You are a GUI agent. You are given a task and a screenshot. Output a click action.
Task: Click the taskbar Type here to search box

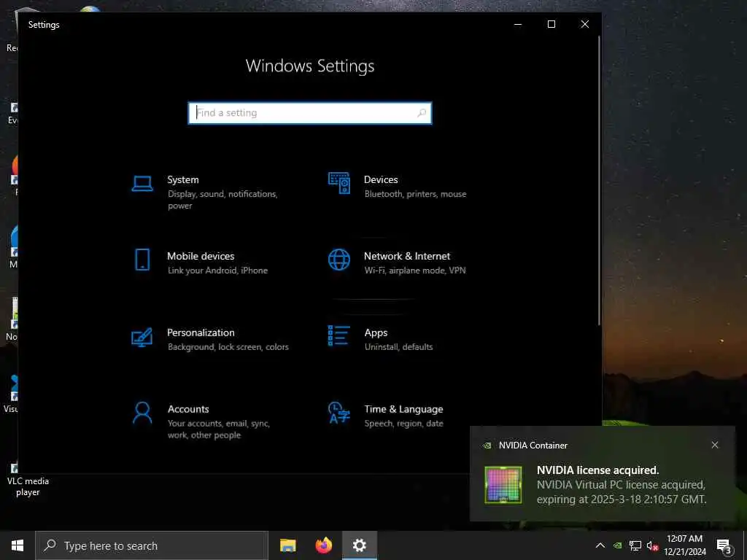(152, 545)
